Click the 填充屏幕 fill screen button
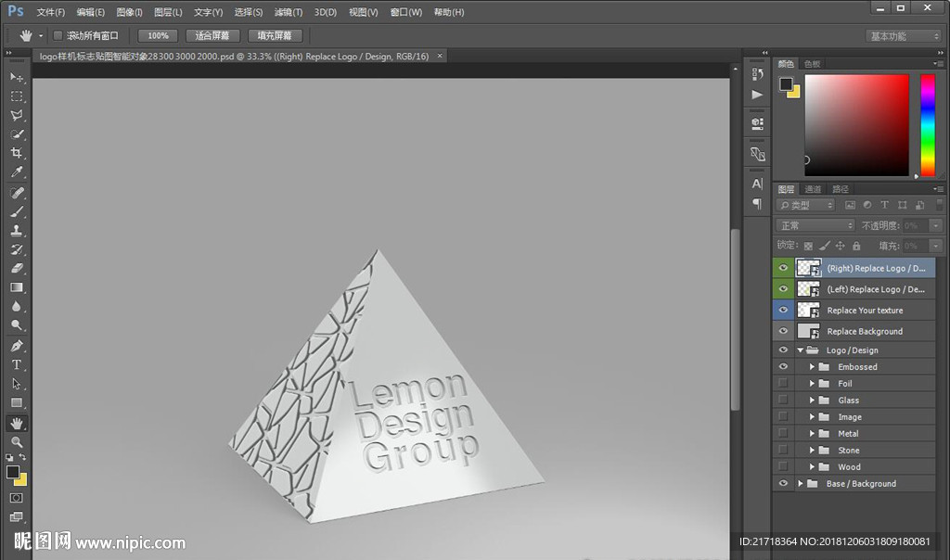This screenshot has width=950, height=560. [275, 36]
